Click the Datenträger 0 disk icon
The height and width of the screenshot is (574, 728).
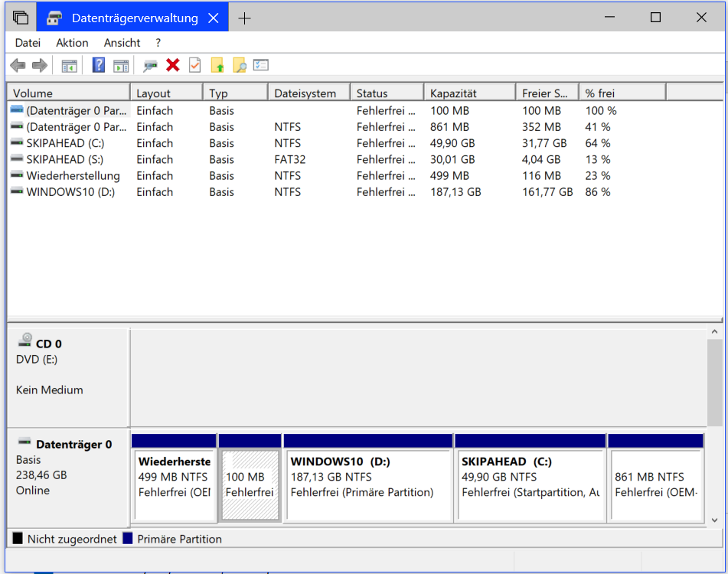tap(24, 441)
